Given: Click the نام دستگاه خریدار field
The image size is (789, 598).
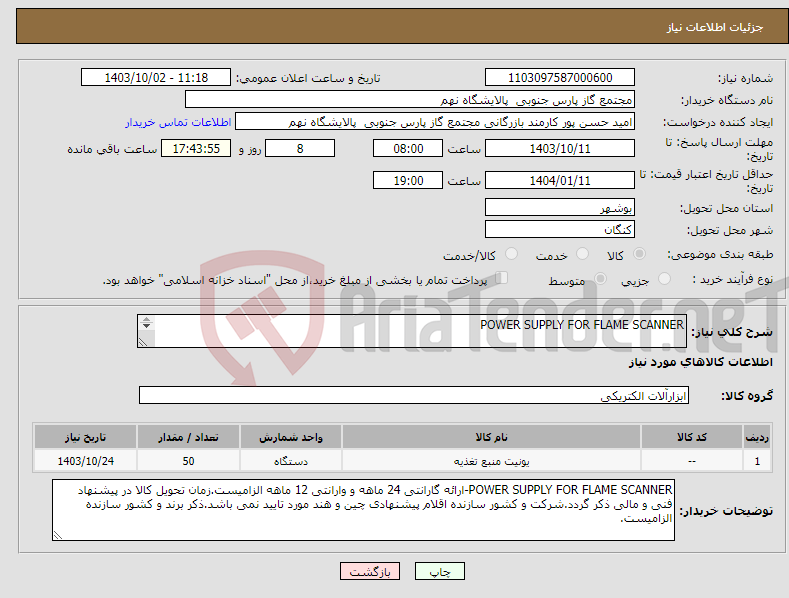Looking at the screenshot, I should click(410, 99).
